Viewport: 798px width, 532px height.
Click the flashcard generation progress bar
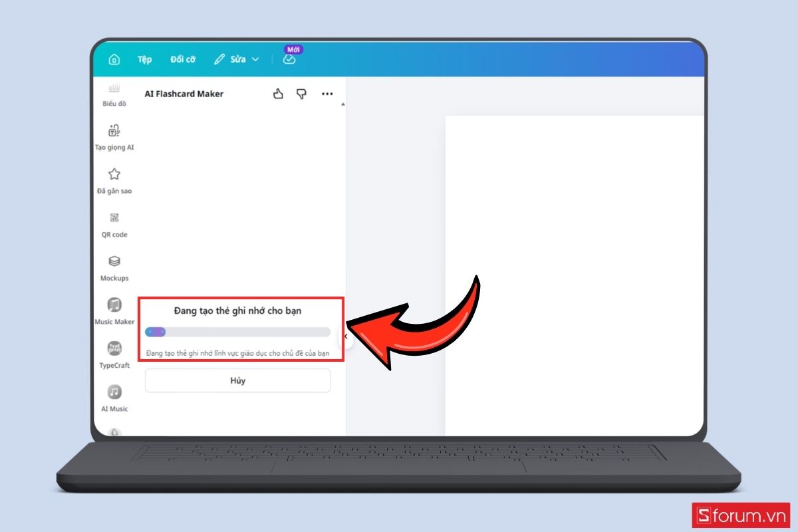click(x=237, y=332)
